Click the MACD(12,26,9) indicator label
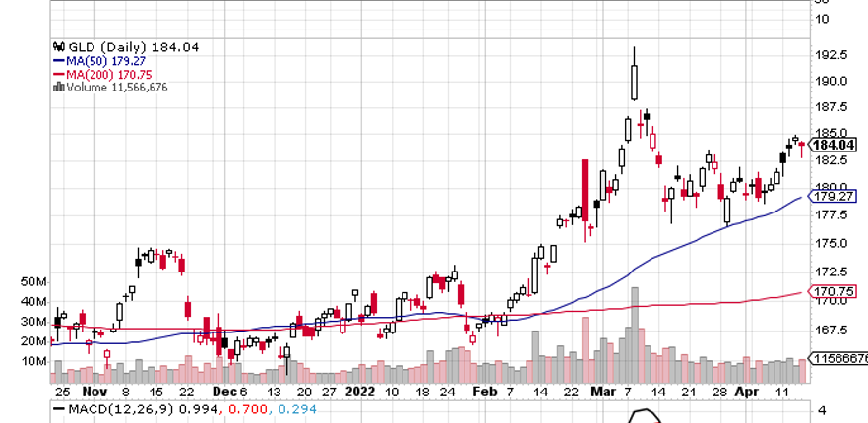The image size is (868, 423). click(111, 409)
